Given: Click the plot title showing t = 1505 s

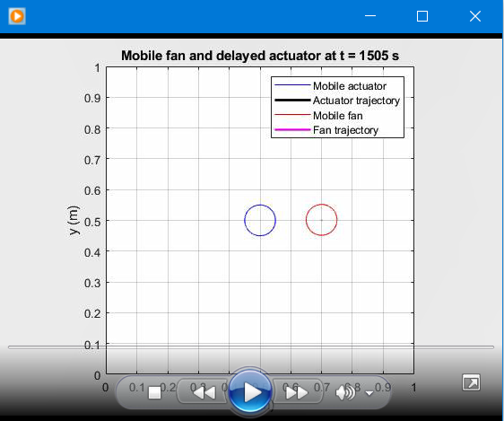Looking at the screenshot, I should [x=260, y=56].
